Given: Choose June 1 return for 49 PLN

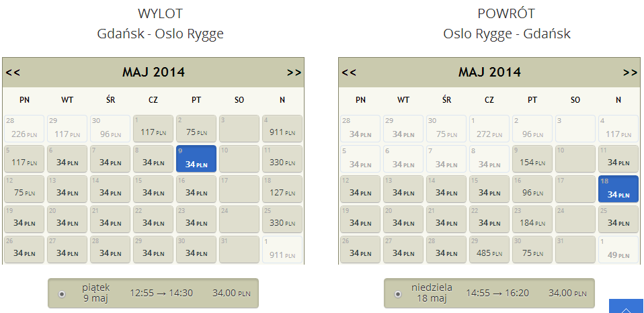Looking at the screenshot, I should (618, 249).
